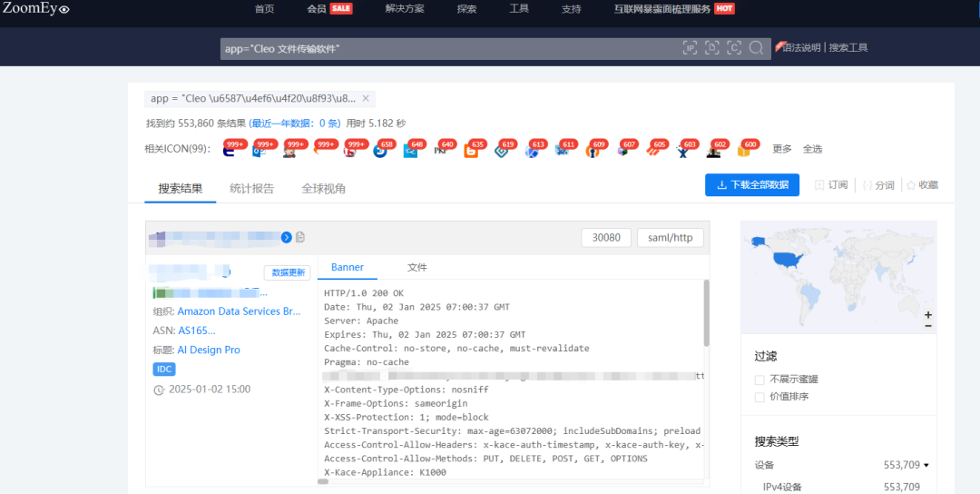Click port 30080 tag
The width and height of the screenshot is (980, 494).
(605, 238)
